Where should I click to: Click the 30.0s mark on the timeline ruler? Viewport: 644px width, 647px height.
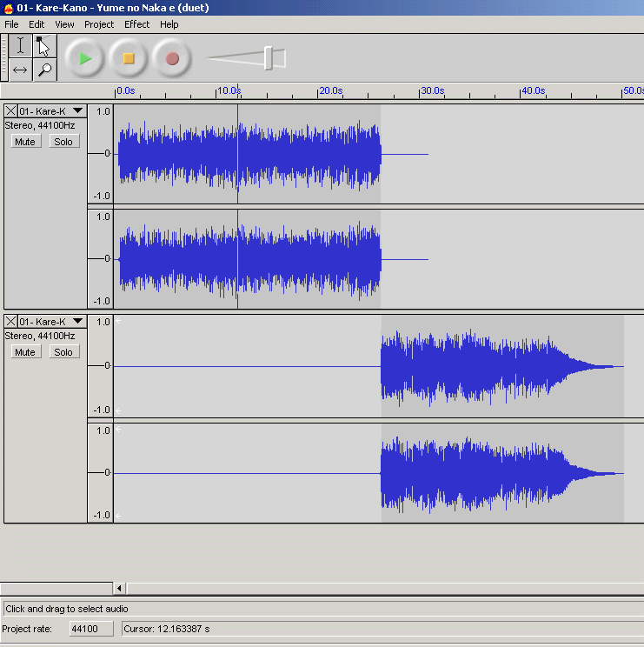[421, 91]
